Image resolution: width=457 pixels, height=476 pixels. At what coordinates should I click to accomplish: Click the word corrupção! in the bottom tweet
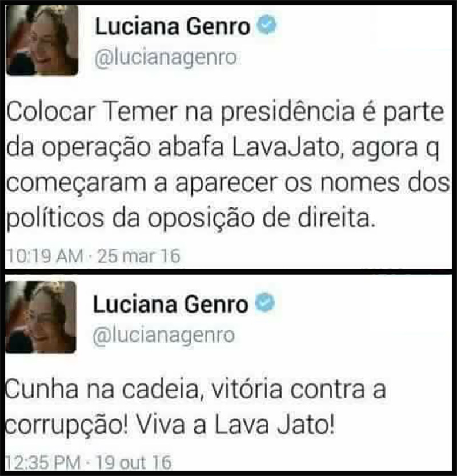(66, 426)
